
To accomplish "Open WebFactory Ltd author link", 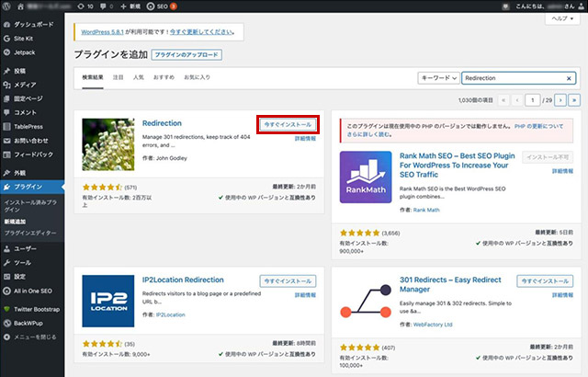I will click(x=433, y=325).
